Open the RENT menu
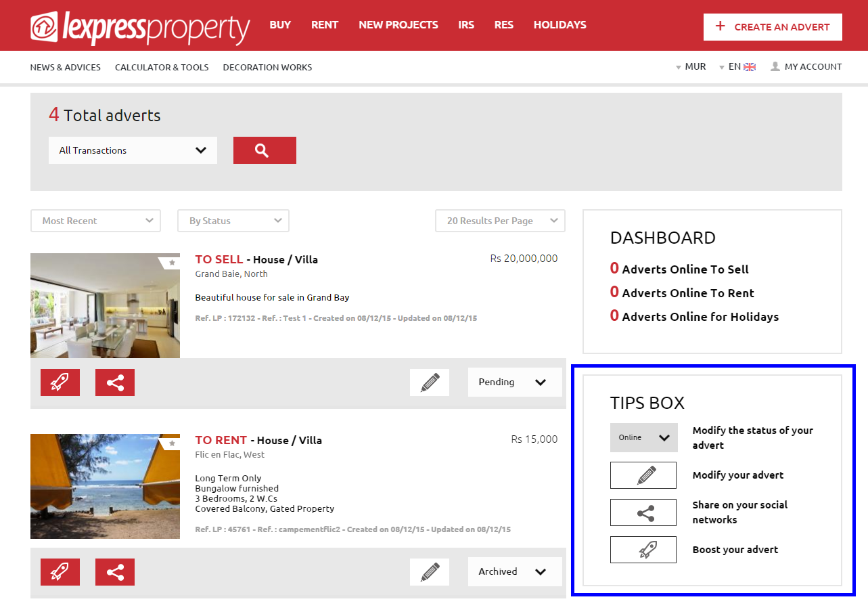This screenshot has width=868, height=612. [x=325, y=25]
